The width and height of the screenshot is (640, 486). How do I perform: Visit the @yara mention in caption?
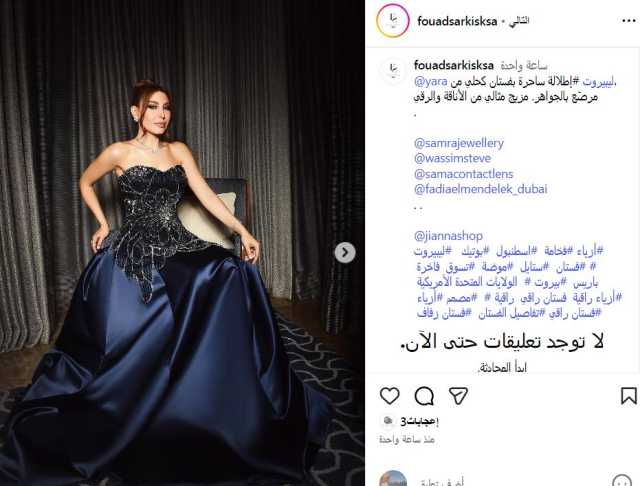(431, 82)
